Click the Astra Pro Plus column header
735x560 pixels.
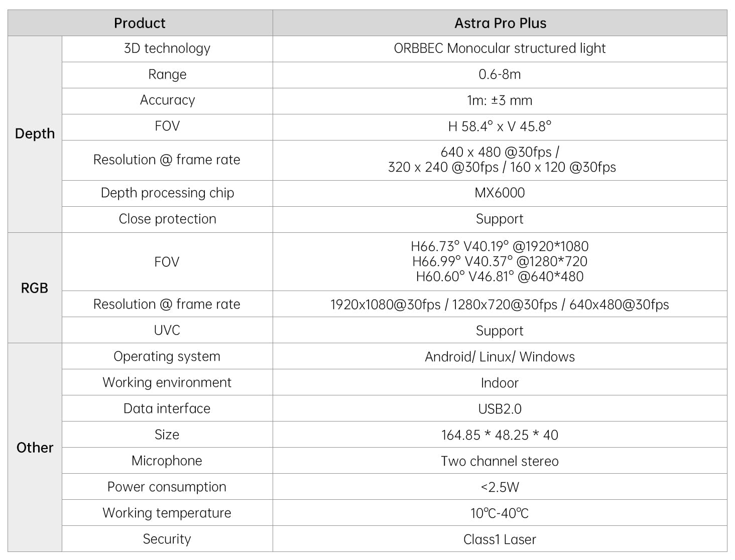[500, 23]
